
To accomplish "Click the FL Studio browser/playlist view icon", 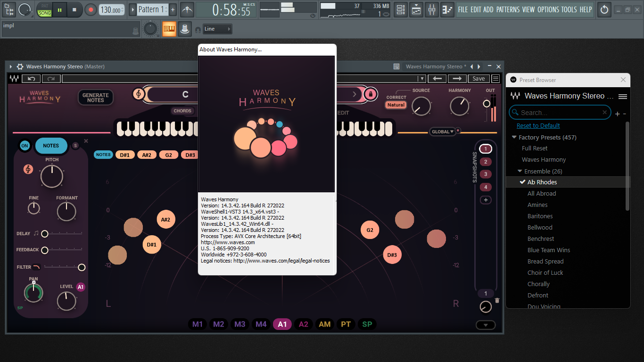I will [x=8, y=9].
